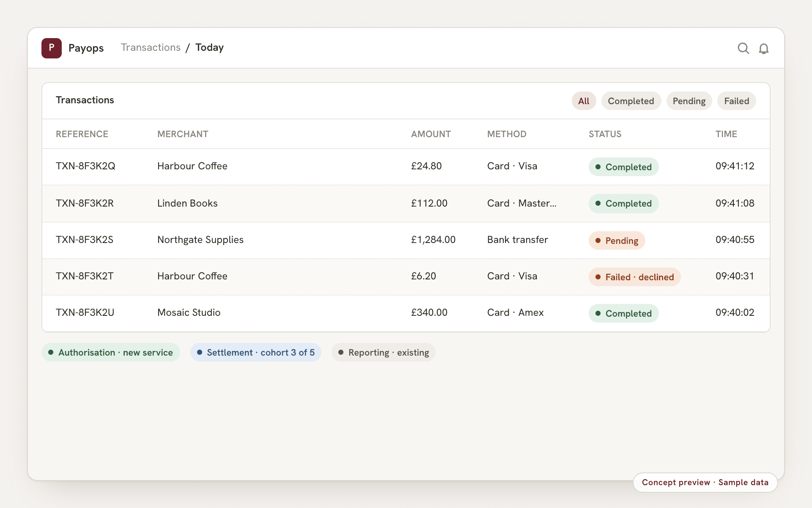Click Settlement · cohort 3 of 5 chip
This screenshot has height=508, width=812.
coord(255,352)
